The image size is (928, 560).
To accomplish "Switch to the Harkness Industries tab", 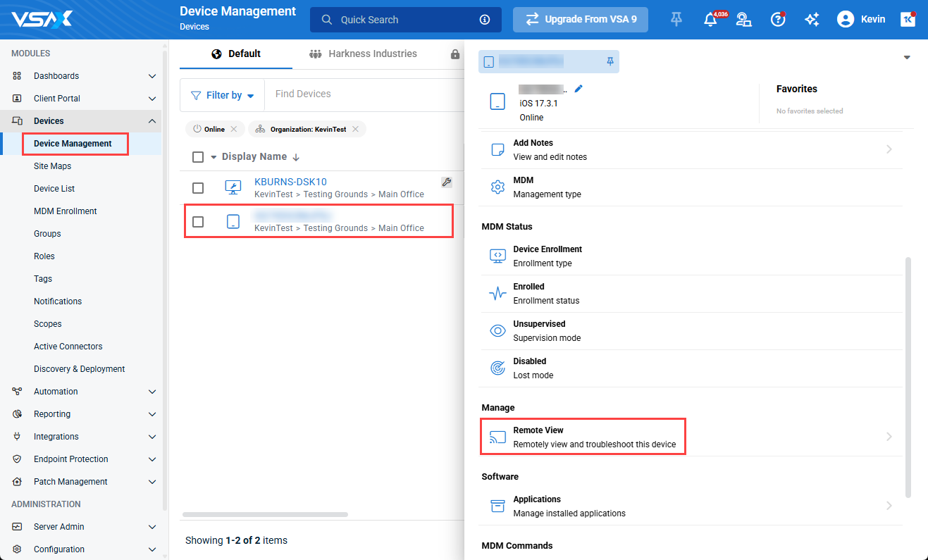I will 363,54.
